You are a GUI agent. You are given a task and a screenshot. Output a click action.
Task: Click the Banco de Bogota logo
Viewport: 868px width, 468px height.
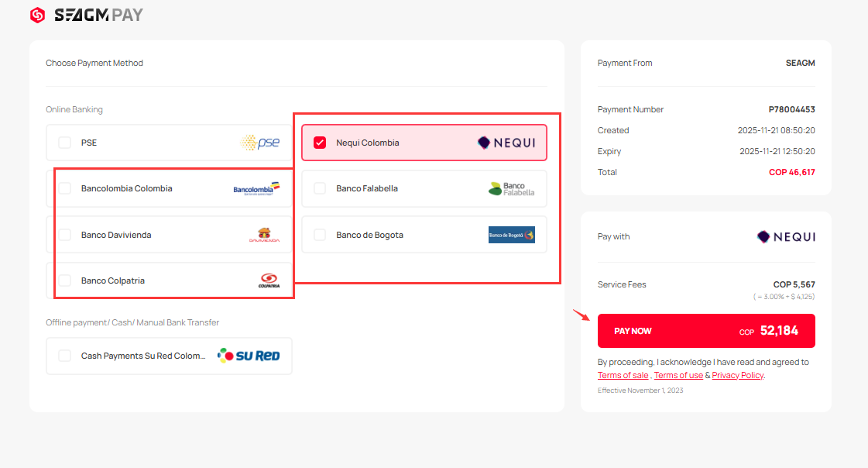(511, 235)
